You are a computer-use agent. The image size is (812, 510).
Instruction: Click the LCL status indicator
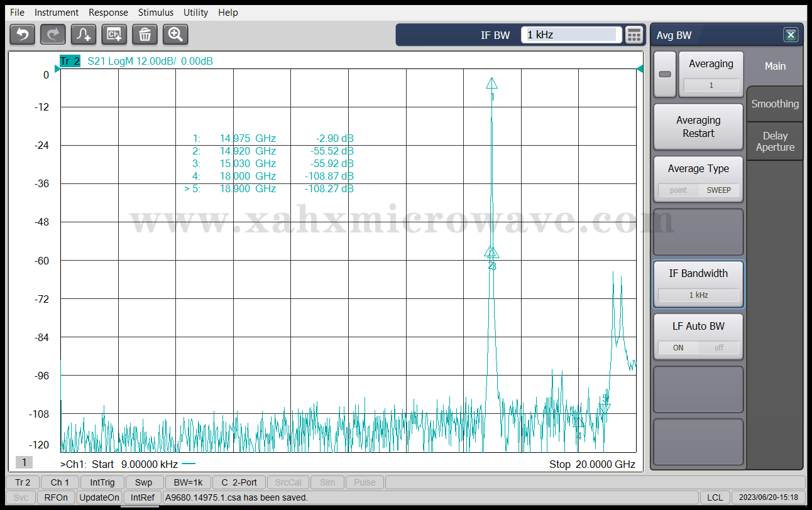pos(715,497)
